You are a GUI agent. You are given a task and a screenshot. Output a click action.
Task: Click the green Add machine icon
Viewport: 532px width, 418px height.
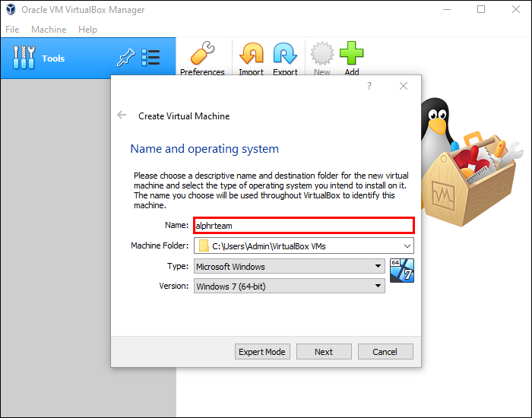(351, 54)
